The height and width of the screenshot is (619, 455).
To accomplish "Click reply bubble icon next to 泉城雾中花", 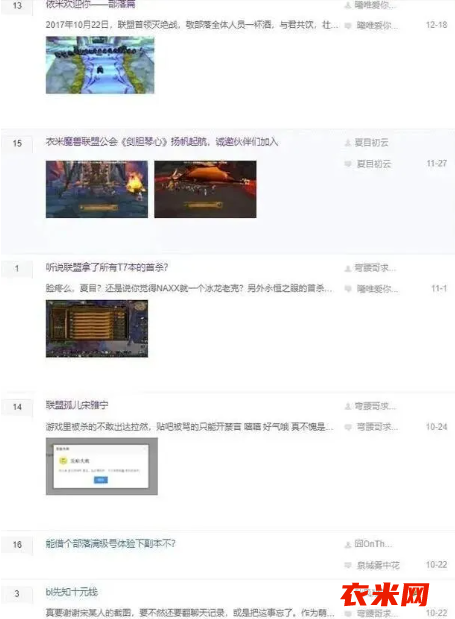I will pyautogui.click(x=348, y=565).
